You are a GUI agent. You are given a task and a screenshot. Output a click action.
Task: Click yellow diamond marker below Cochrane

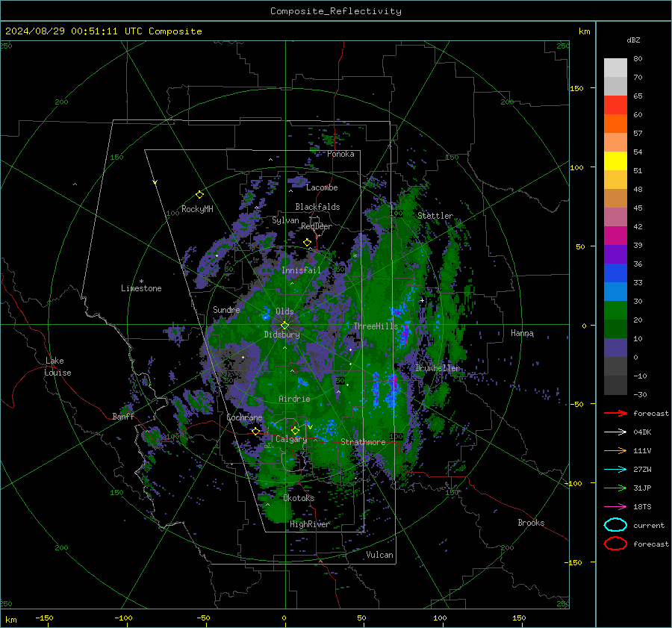(x=255, y=431)
